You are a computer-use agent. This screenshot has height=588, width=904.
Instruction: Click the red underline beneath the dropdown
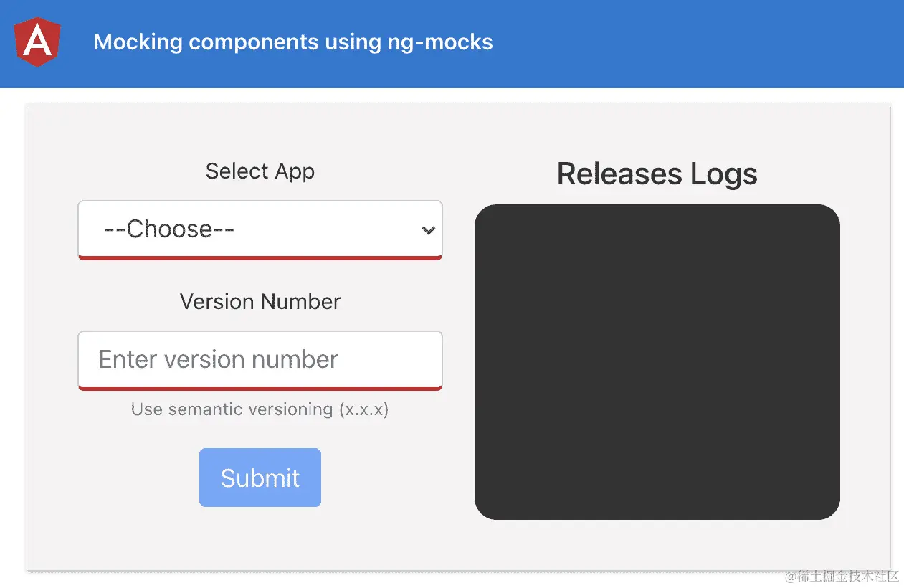(260, 257)
